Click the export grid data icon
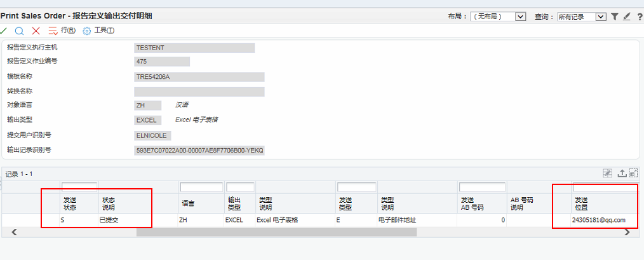Image resolution: width=644 pixels, height=260 pixels. [x=622, y=173]
